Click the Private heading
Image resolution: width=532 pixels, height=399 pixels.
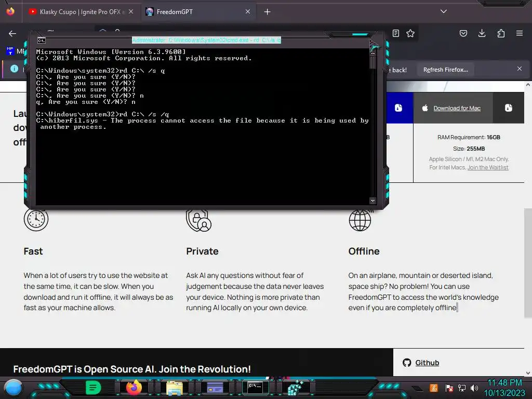point(202,251)
